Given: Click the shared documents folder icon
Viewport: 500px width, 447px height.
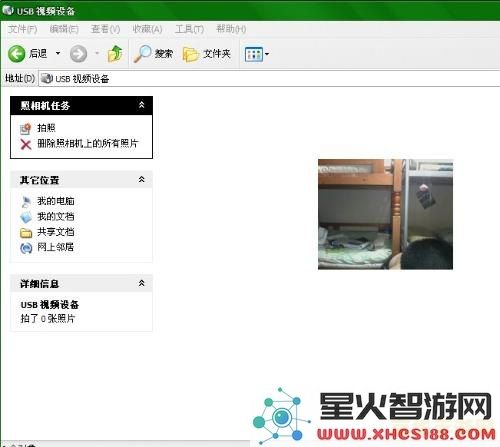Looking at the screenshot, I should [x=26, y=233].
